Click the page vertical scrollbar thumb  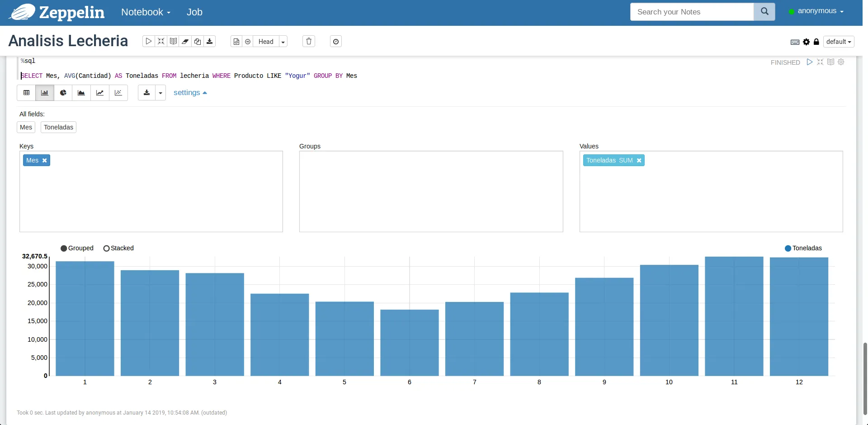coord(865,378)
